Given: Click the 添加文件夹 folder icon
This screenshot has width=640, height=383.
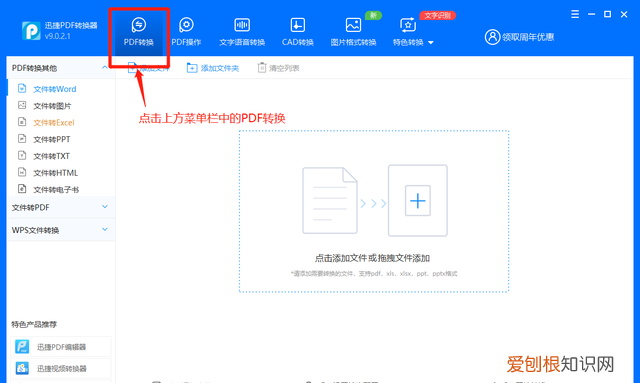Looking at the screenshot, I should (x=192, y=68).
